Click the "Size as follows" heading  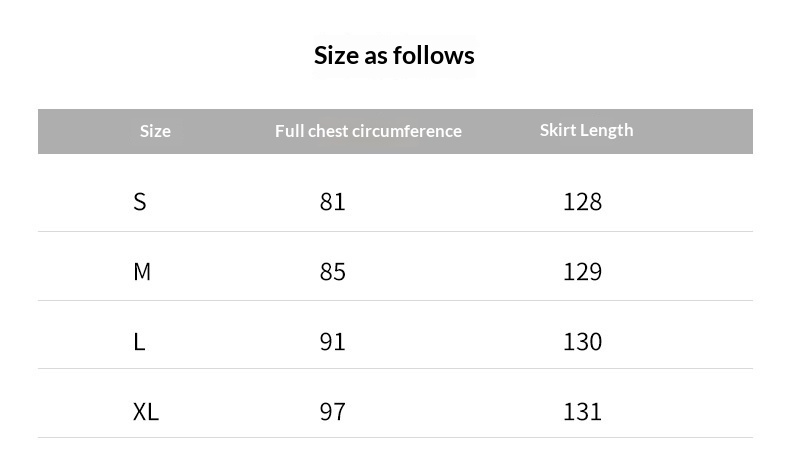[394, 55]
